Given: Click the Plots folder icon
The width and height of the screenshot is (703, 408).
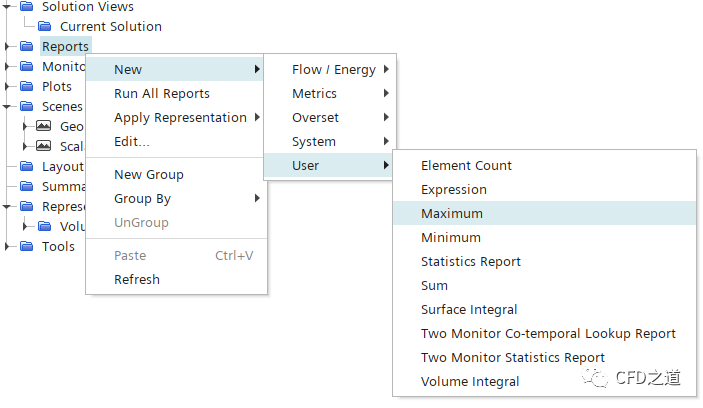Looking at the screenshot, I should tap(27, 87).
